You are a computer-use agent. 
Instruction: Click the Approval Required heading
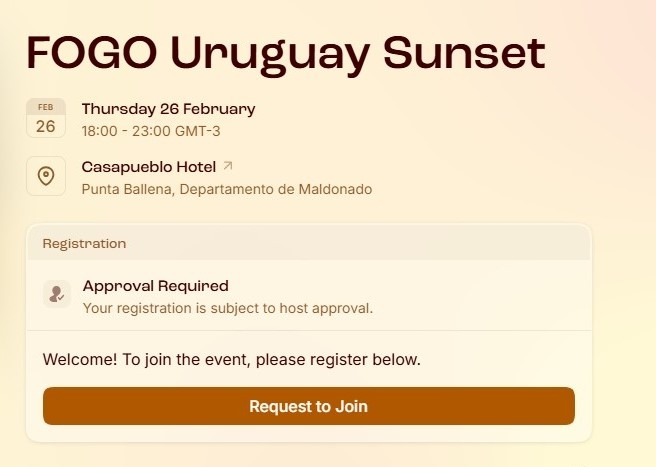click(x=155, y=286)
